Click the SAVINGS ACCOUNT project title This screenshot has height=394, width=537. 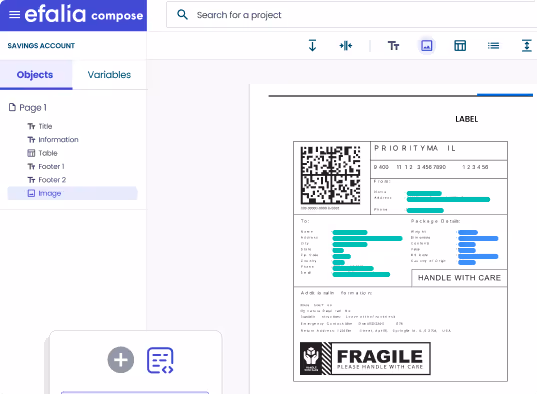[41, 46]
